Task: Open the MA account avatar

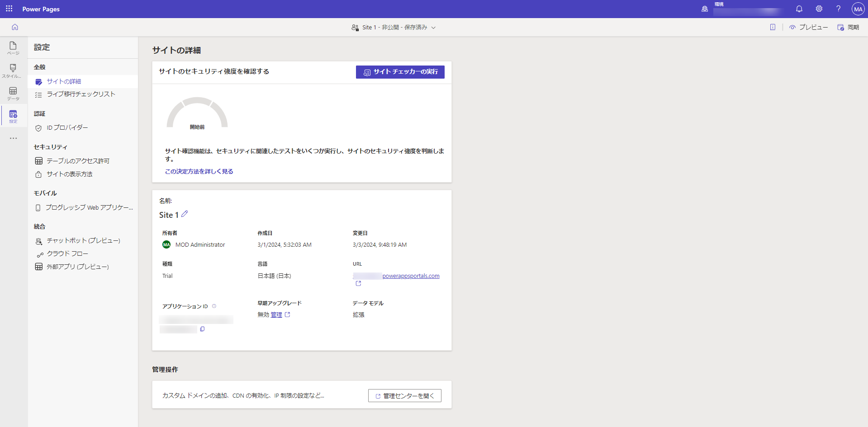Action: click(858, 9)
